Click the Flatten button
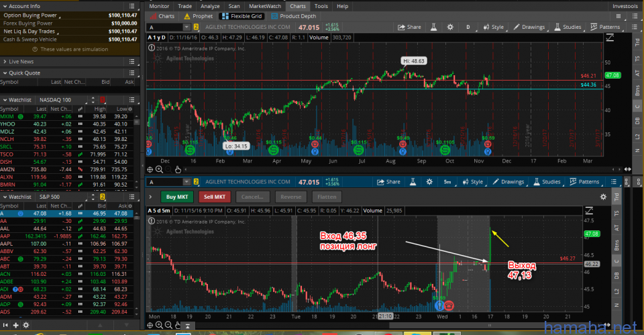644x335 pixels. [327, 197]
